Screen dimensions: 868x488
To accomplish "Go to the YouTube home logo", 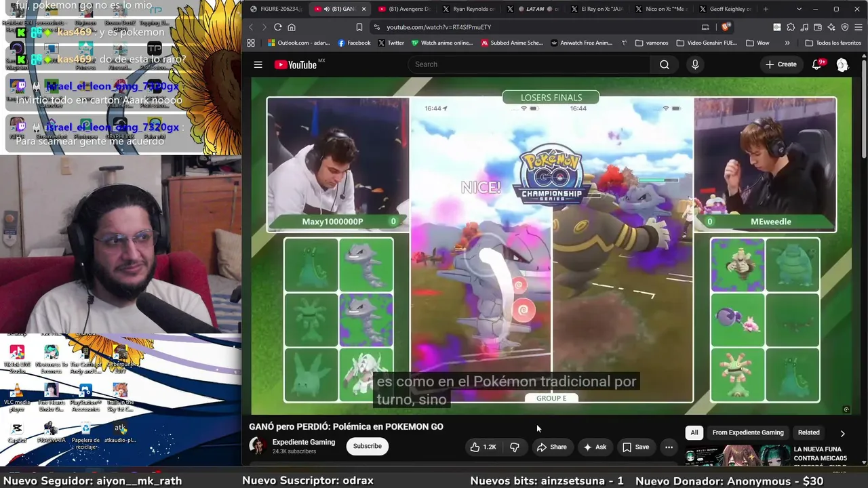I will (x=296, y=64).
